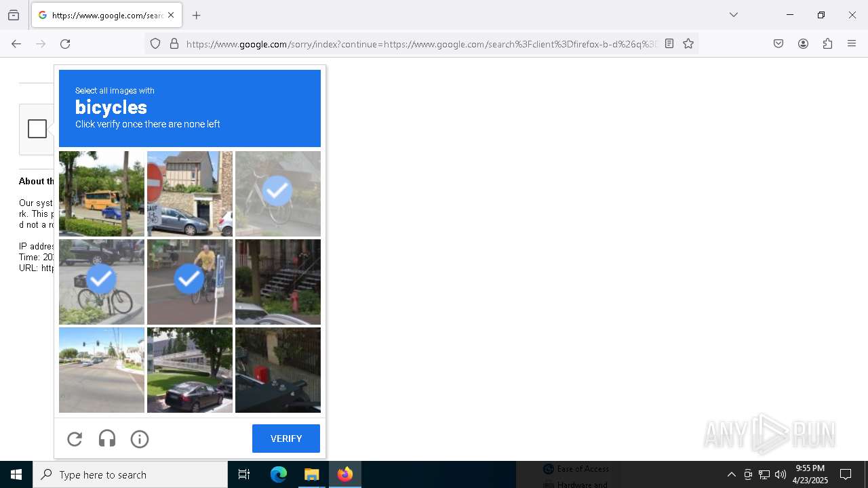Open Firefox application hamburger menu
868x488 pixels.
tap(852, 44)
